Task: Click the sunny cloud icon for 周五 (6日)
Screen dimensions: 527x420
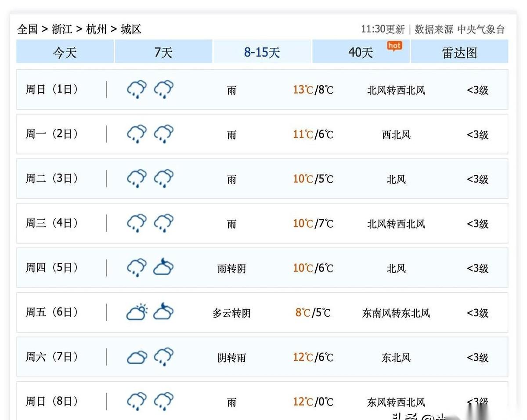Action: [137, 312]
